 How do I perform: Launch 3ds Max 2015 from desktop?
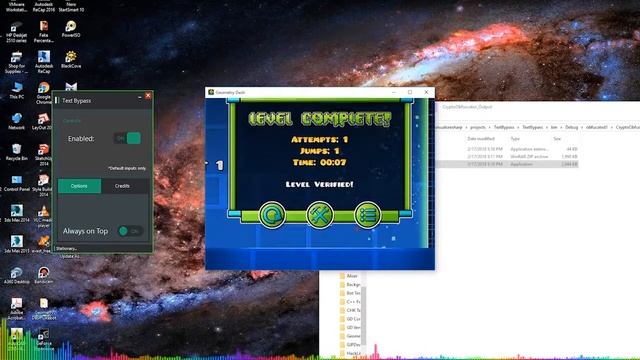[16, 244]
